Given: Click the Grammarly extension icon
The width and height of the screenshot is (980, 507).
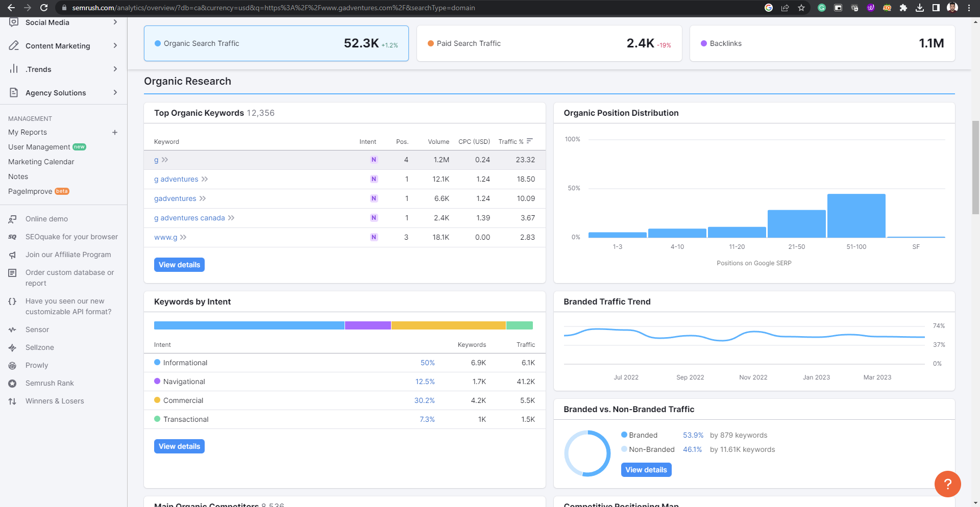Looking at the screenshot, I should pos(822,8).
